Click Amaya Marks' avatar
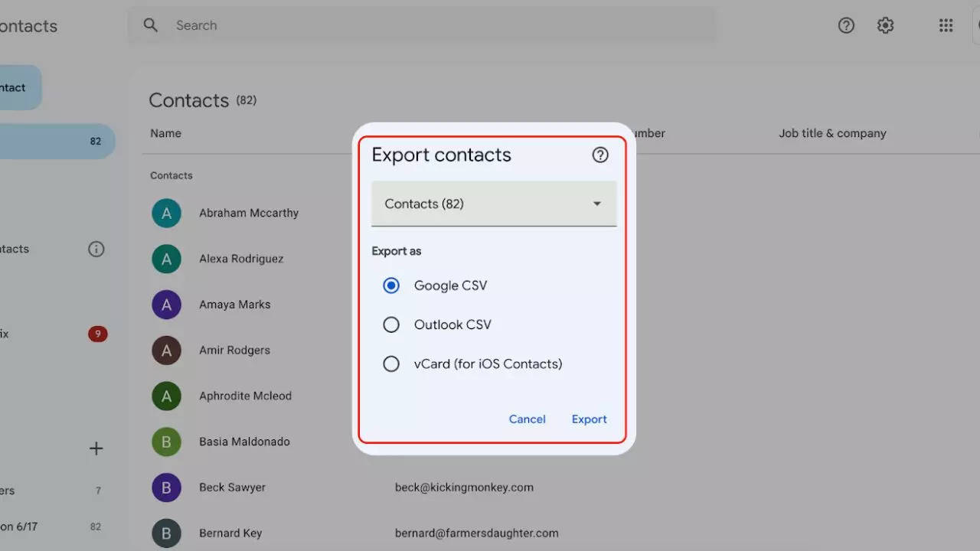This screenshot has width=980, height=551. pos(166,305)
